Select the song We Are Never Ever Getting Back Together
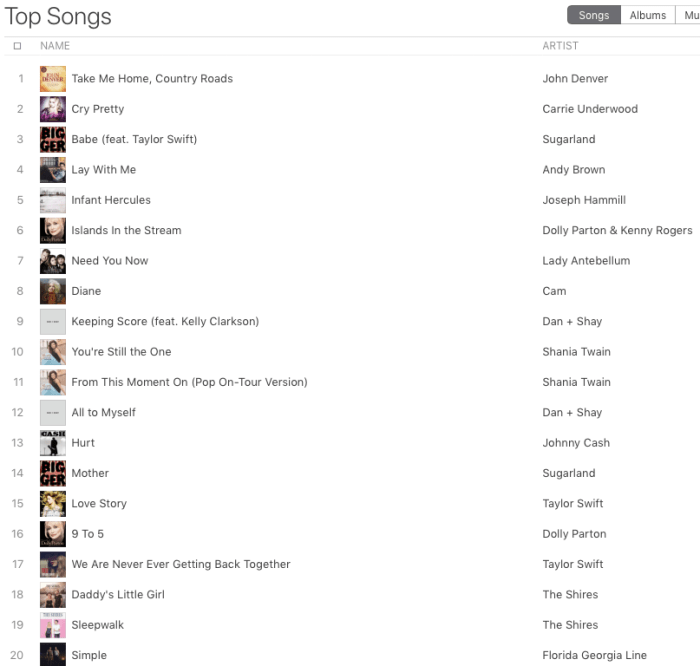The width and height of the screenshot is (700, 666). click(181, 564)
